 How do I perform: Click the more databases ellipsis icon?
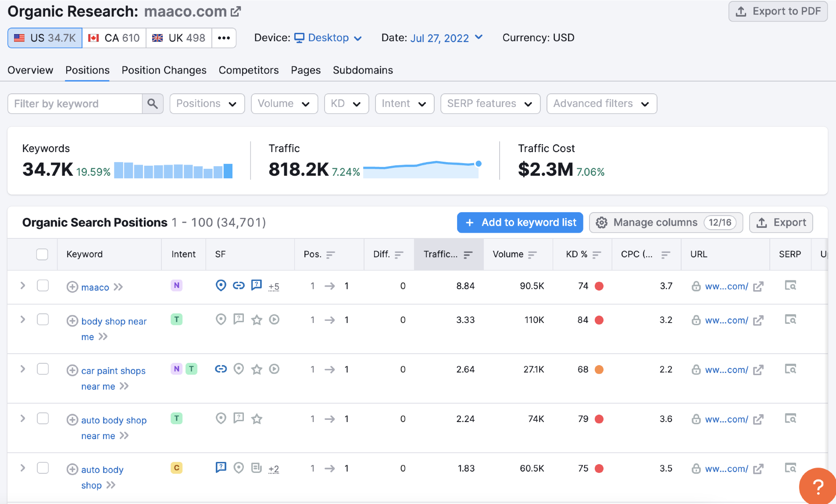pos(224,38)
